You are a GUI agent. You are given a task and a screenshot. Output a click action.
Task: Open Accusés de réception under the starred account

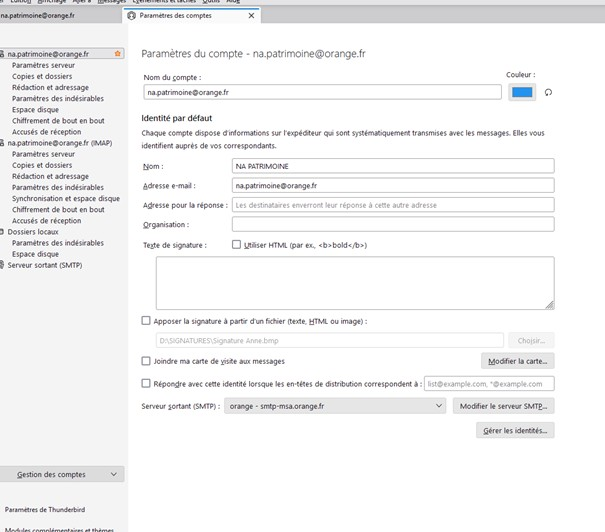[x=47, y=132]
